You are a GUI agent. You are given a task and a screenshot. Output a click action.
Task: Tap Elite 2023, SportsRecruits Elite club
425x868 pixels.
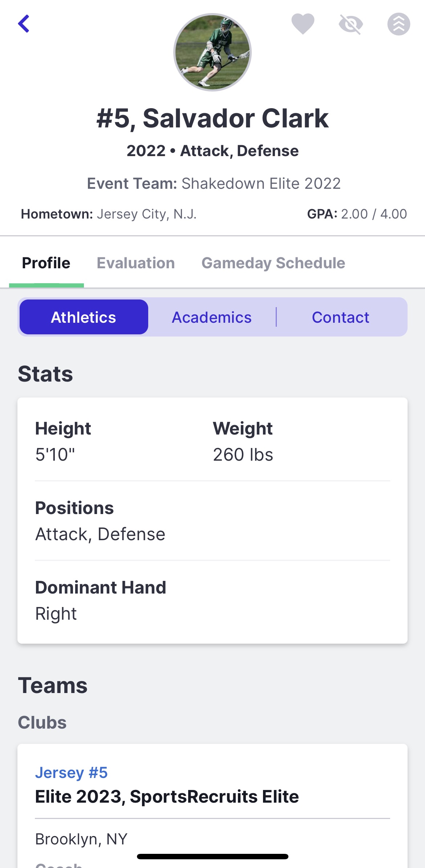click(167, 796)
